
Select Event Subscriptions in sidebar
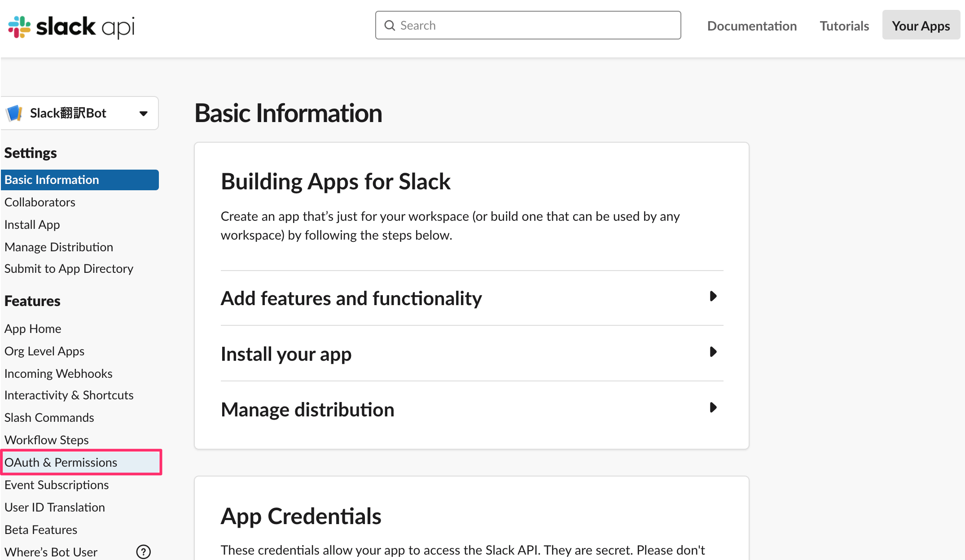pos(57,485)
